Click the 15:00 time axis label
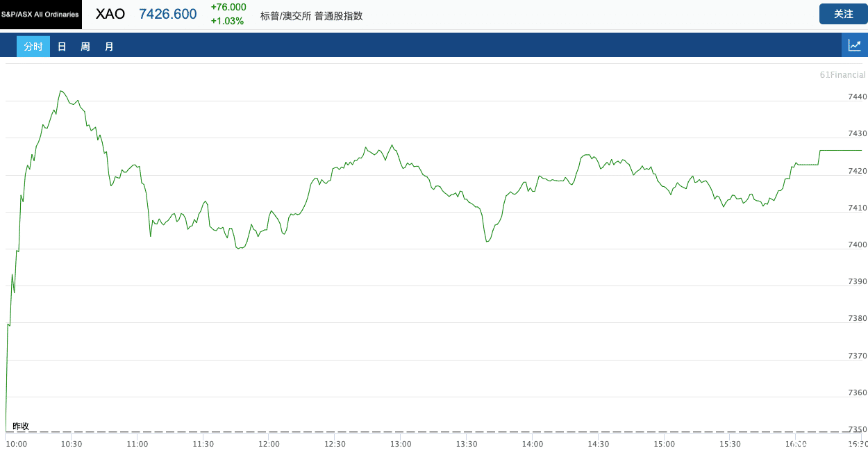 (x=665, y=444)
